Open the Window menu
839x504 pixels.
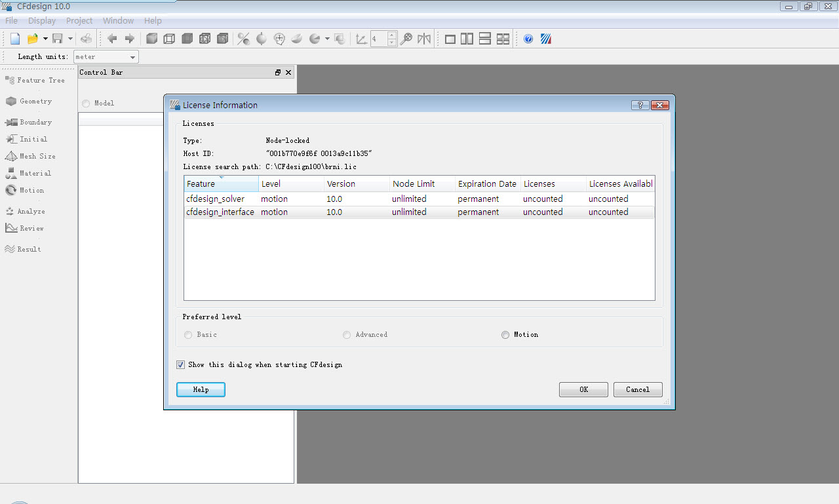pos(118,21)
